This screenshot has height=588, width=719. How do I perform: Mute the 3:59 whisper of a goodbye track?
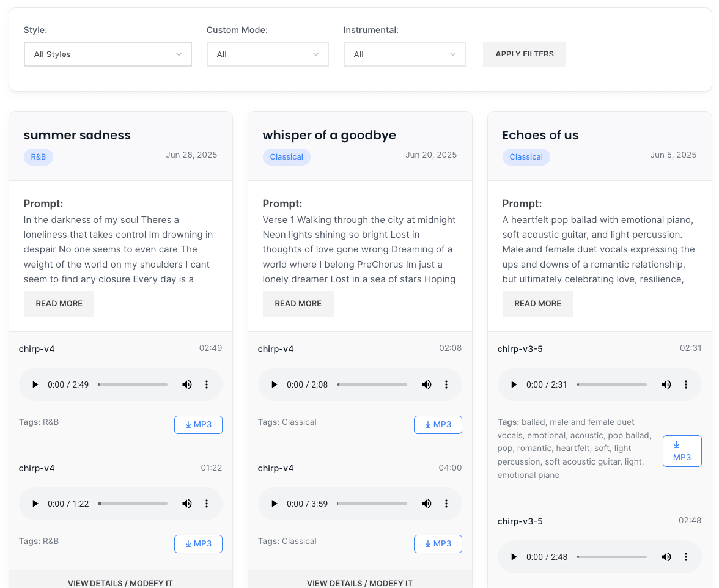(427, 504)
